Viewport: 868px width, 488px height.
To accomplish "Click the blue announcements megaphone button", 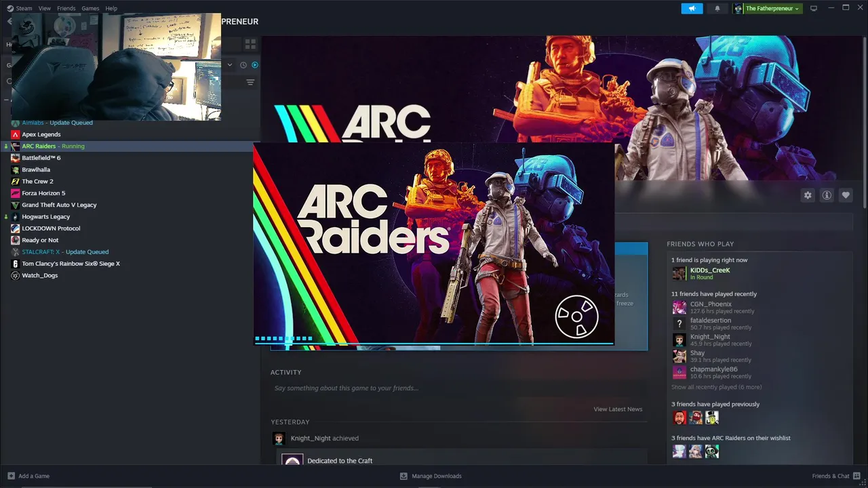I will click(x=692, y=8).
